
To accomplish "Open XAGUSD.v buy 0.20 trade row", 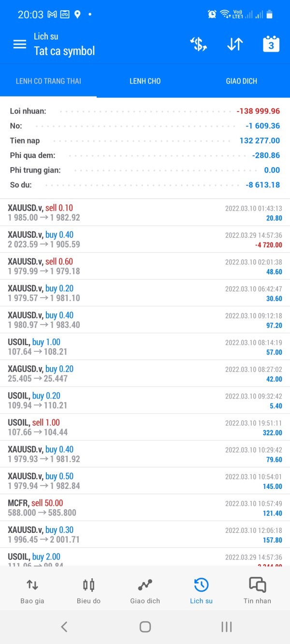I will coord(145,373).
